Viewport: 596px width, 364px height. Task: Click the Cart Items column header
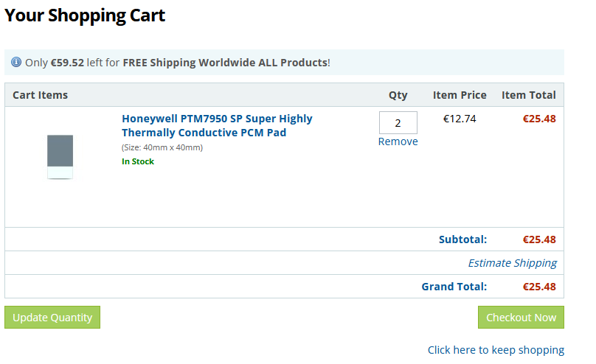(41, 95)
